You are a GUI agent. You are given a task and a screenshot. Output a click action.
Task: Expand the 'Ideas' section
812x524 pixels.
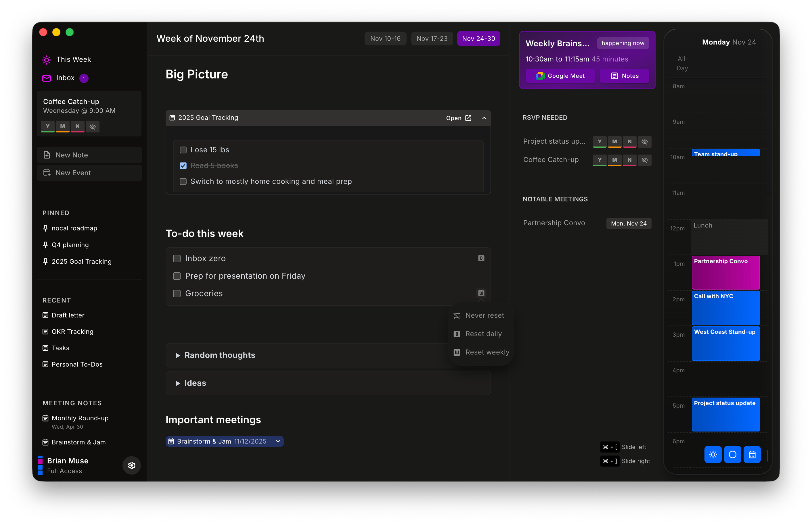178,383
